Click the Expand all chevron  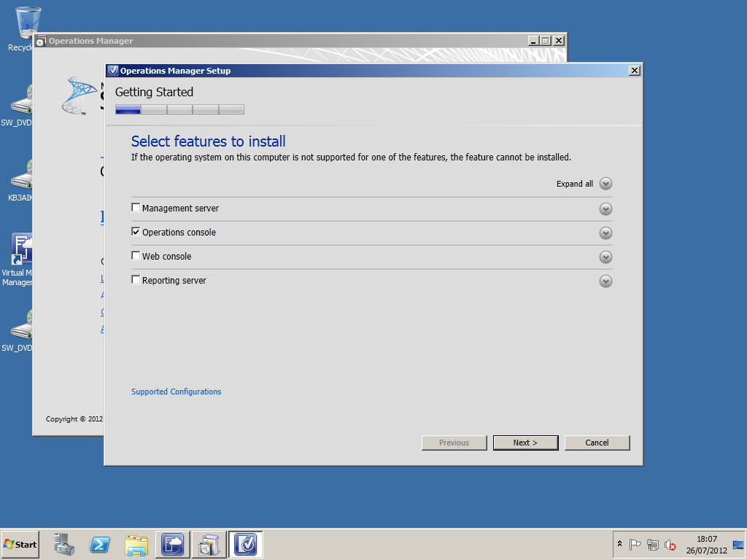[x=605, y=184]
